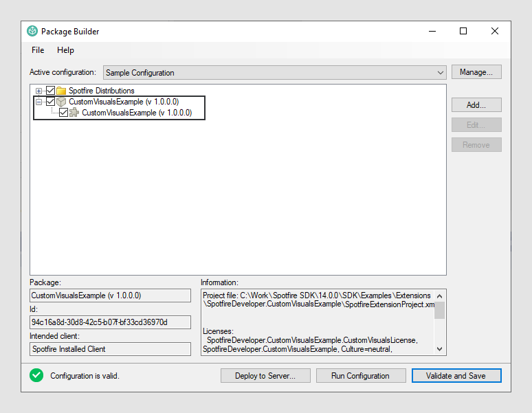The image size is (532, 413).
Task: Click the green check mark status icon
Action: (36, 375)
